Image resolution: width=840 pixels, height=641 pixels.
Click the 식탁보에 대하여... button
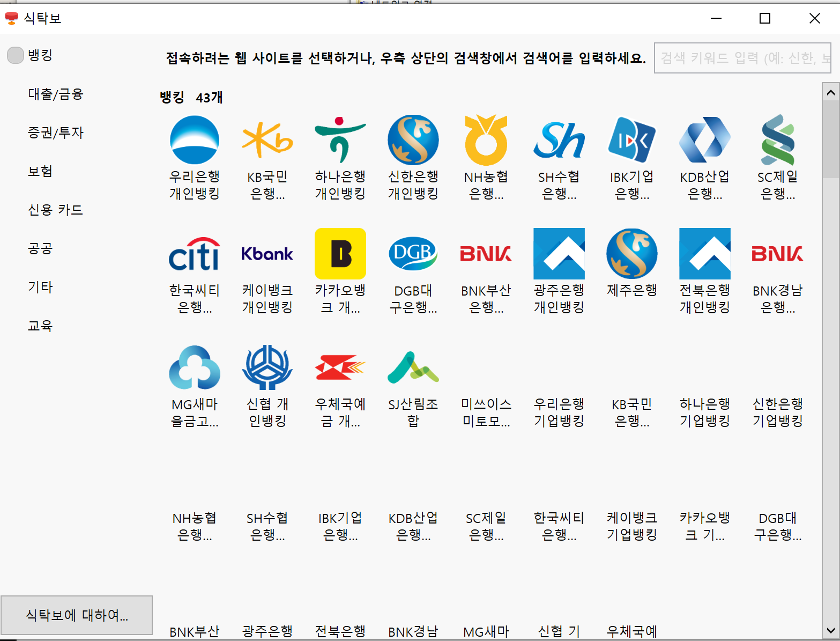point(77,615)
